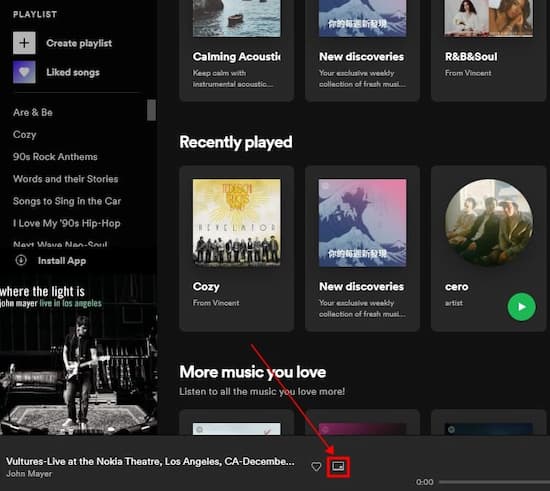Click the Vultures song title
The image size is (550, 491).
point(150,461)
